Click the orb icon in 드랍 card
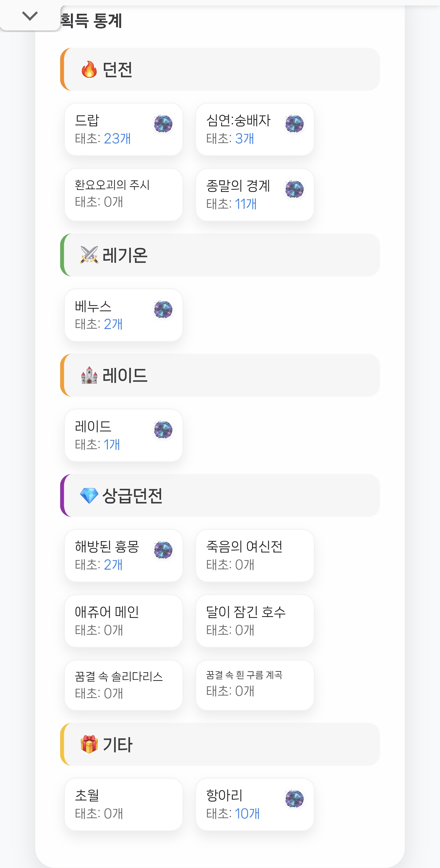 pos(163,124)
